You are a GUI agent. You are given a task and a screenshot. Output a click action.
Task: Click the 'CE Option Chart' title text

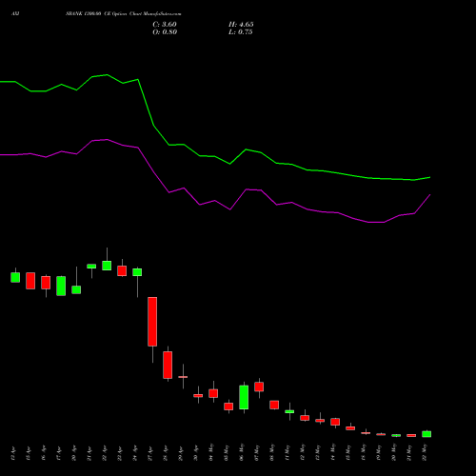(x=123, y=14)
